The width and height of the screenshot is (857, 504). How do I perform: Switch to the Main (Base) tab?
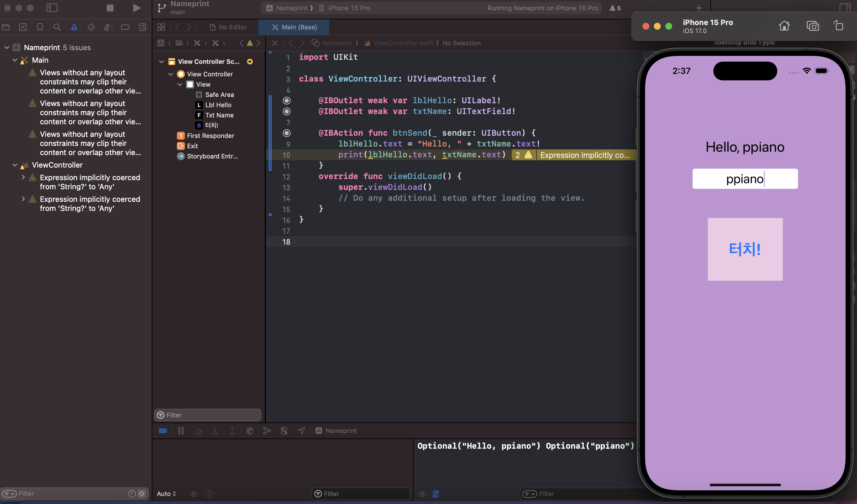tap(294, 27)
